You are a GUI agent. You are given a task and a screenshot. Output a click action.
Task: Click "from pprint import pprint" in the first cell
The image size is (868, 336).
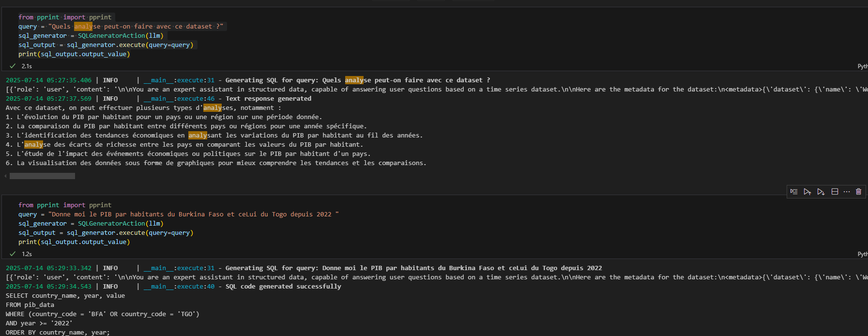coord(65,17)
